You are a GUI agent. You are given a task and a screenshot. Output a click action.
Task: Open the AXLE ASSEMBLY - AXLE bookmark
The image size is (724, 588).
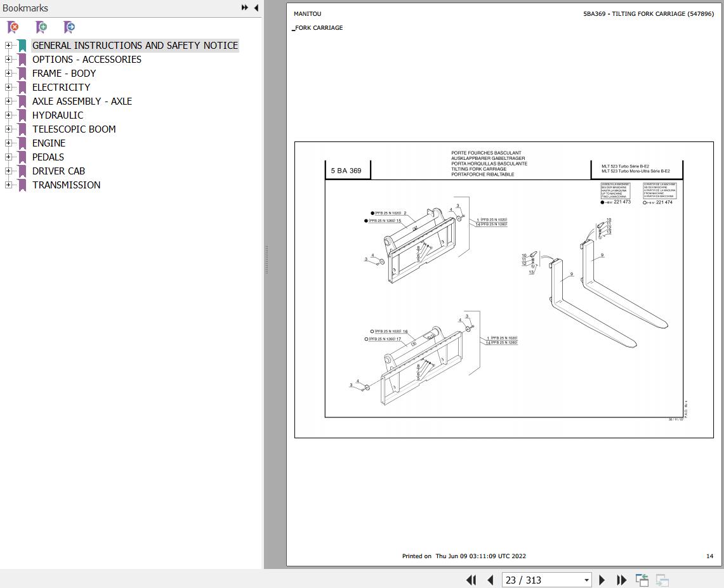(x=82, y=101)
